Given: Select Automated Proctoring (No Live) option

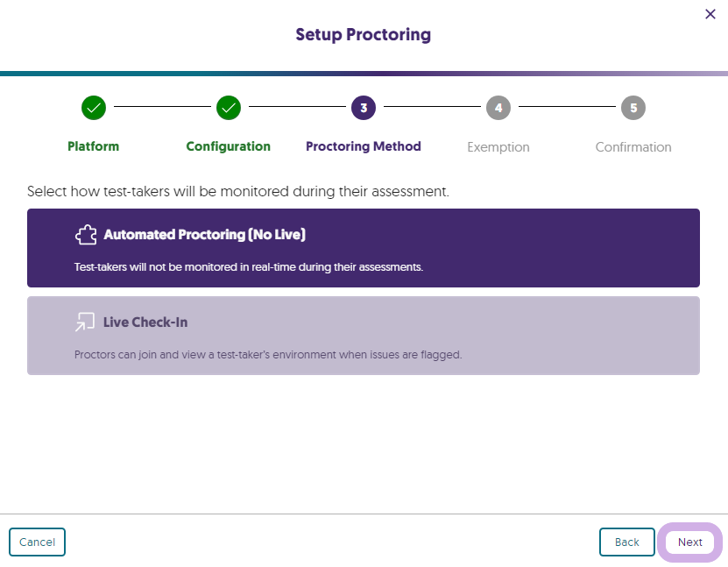Looking at the screenshot, I should pos(364,248).
